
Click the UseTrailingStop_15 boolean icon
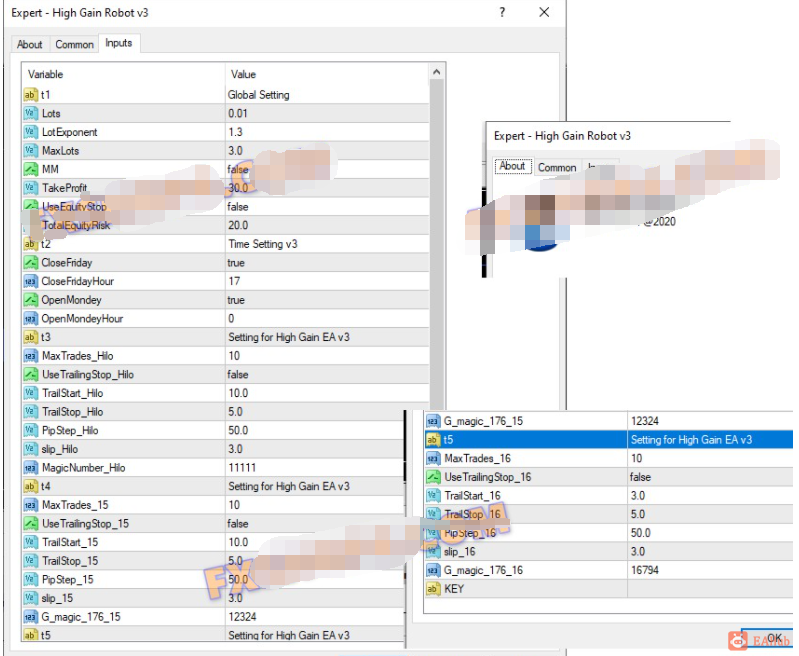point(31,523)
